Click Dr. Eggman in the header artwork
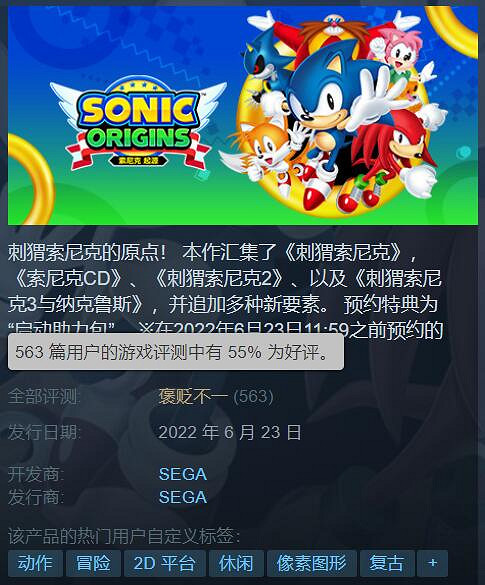 pyautogui.click(x=332, y=32)
